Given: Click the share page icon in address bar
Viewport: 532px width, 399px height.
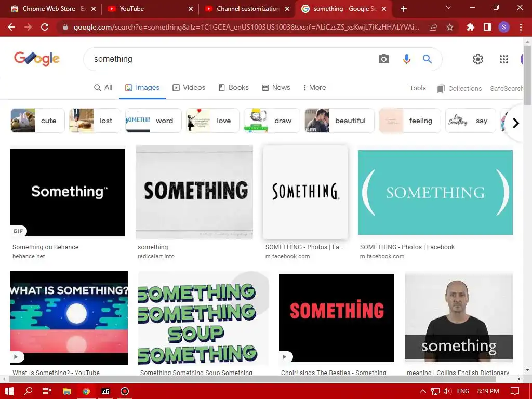Looking at the screenshot, I should (433, 27).
